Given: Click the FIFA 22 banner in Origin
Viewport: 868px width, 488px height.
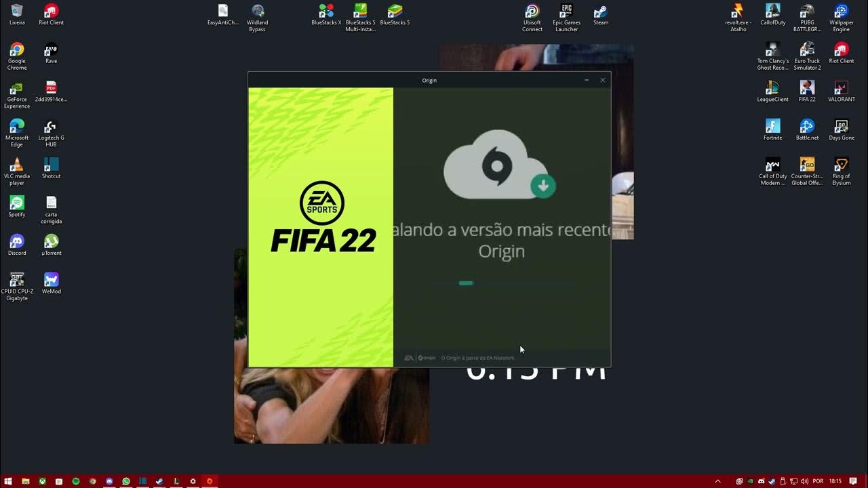Looking at the screenshot, I should 321,227.
